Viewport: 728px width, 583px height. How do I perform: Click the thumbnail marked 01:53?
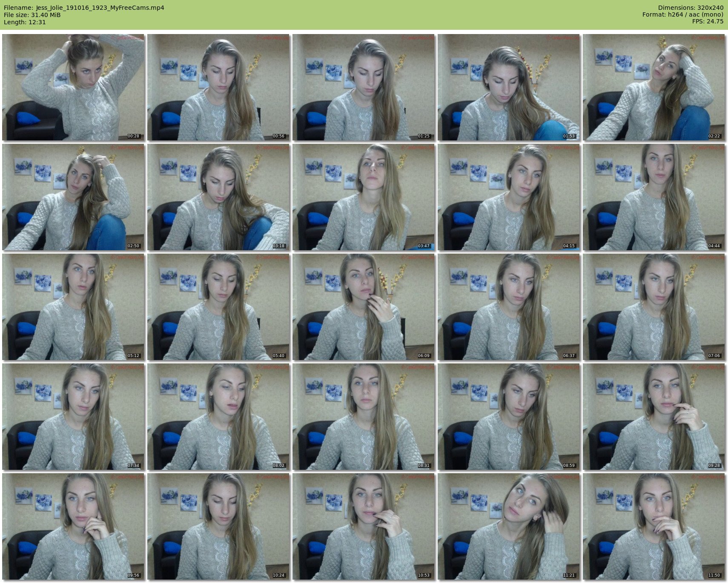point(509,87)
